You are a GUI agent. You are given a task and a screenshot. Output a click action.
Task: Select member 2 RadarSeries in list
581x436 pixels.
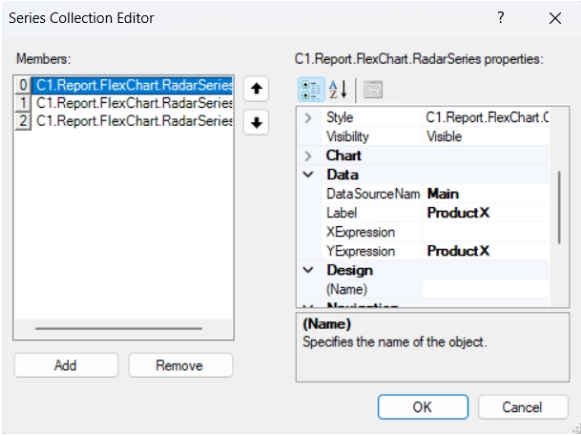[x=124, y=121]
